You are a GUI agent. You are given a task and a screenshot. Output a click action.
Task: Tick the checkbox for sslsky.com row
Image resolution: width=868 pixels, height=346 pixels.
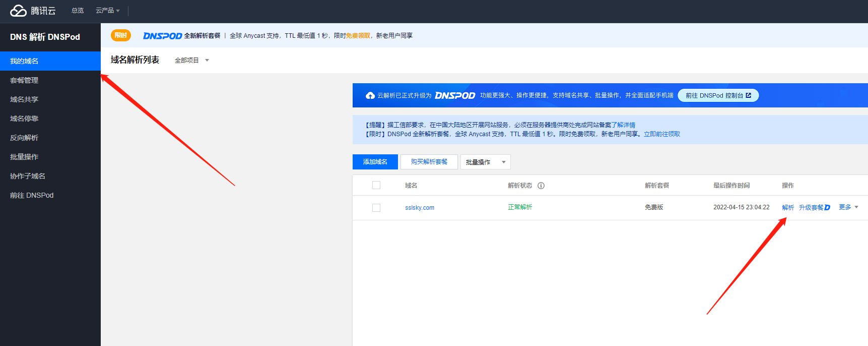[x=376, y=208]
